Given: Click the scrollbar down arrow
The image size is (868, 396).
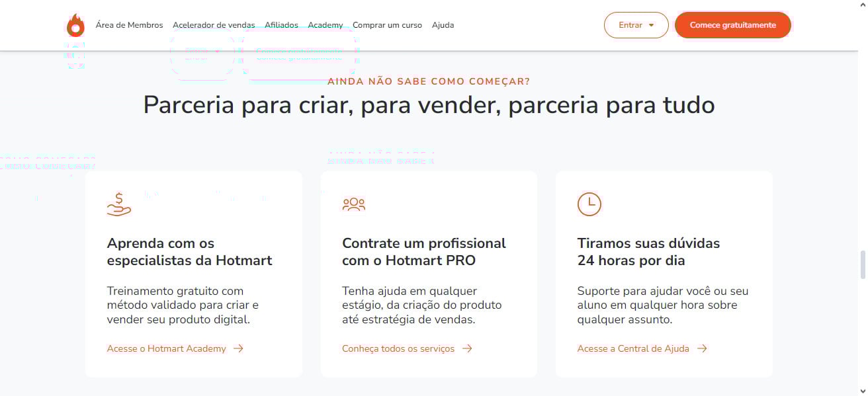Looking at the screenshot, I should tap(863, 391).
